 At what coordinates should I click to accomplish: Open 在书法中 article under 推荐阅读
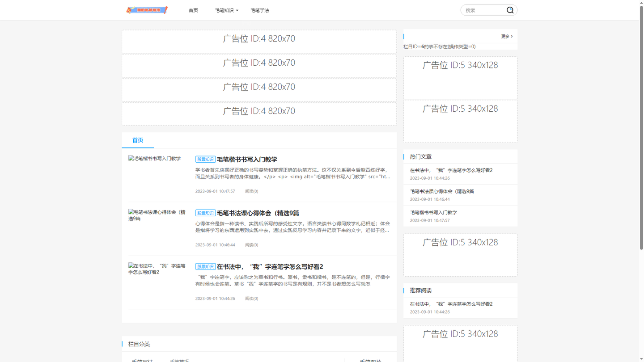click(x=451, y=304)
